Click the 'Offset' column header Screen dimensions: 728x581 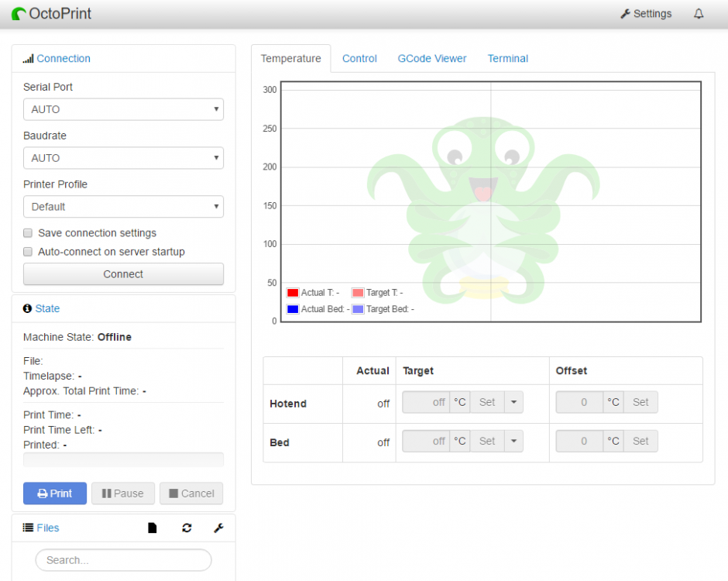pos(571,370)
